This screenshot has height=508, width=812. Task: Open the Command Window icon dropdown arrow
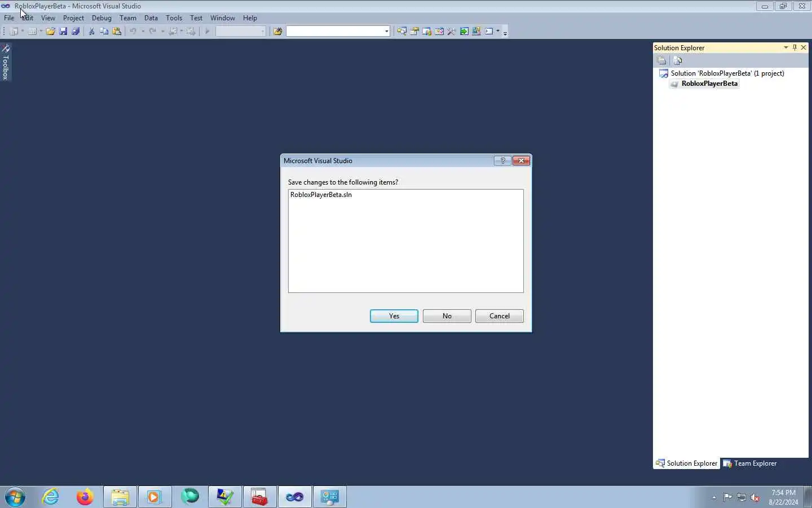coord(497,32)
